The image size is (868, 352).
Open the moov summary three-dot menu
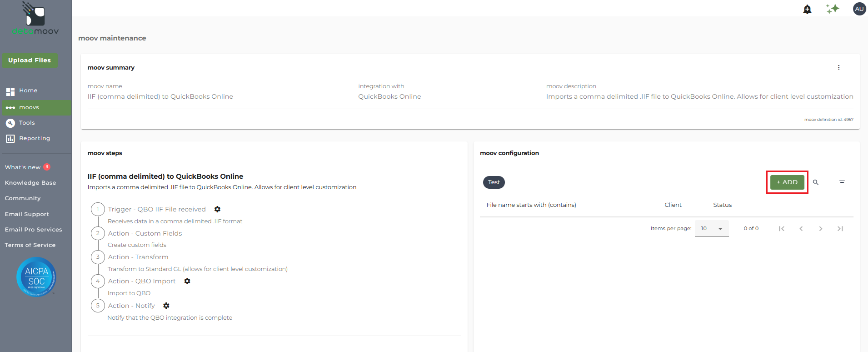838,67
